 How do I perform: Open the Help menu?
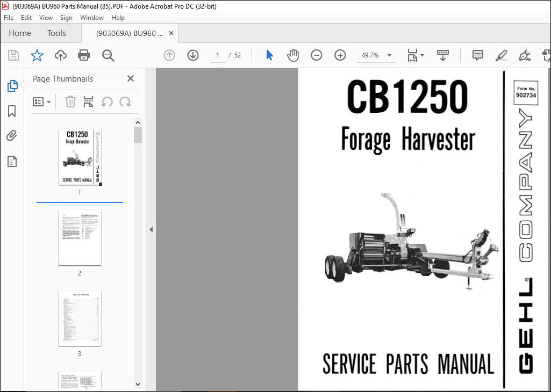[x=118, y=18]
